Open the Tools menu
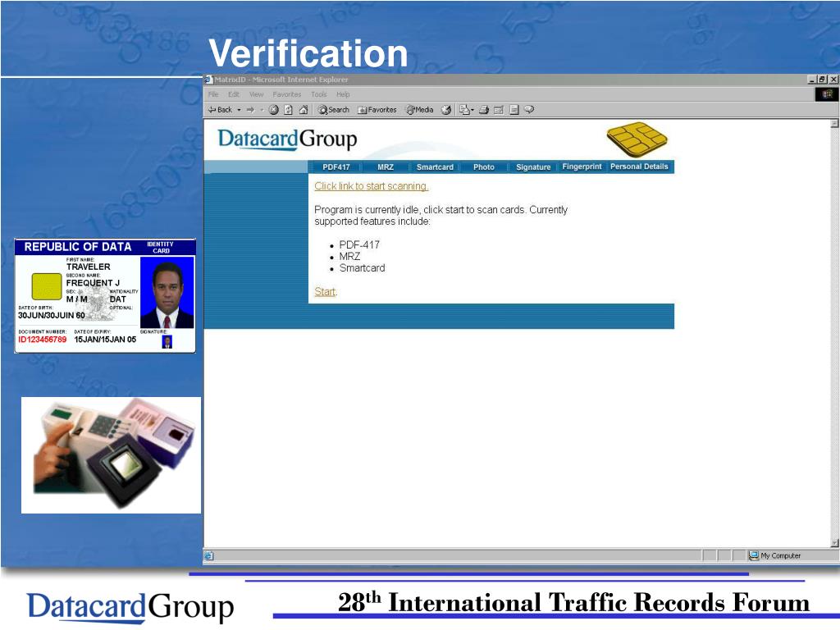840x630 pixels. tap(318, 94)
